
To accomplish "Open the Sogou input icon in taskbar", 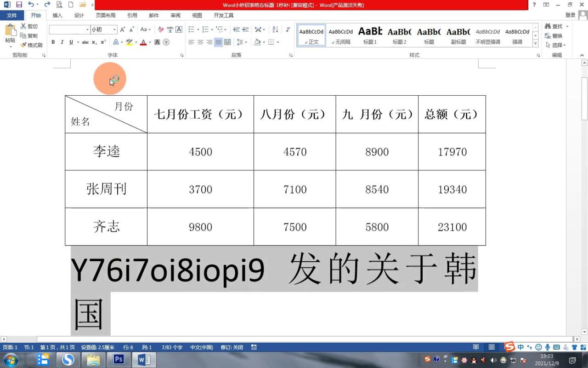I will [509, 347].
